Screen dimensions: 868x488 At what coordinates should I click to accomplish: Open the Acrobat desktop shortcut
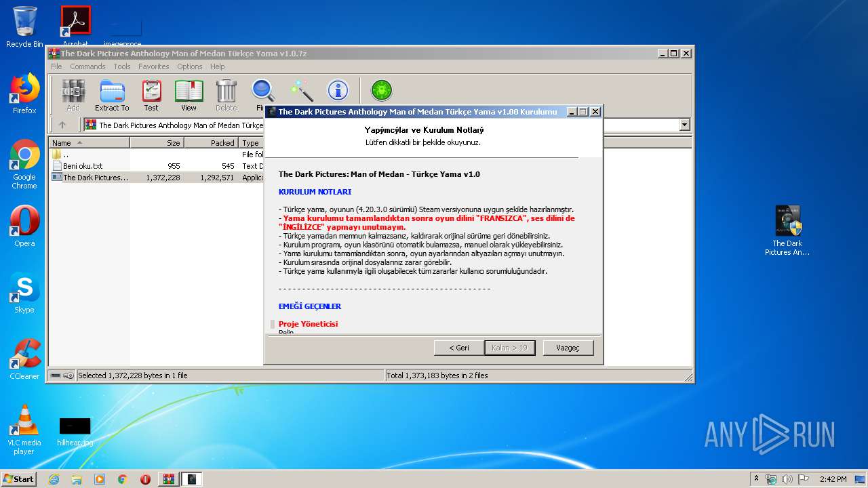75,27
